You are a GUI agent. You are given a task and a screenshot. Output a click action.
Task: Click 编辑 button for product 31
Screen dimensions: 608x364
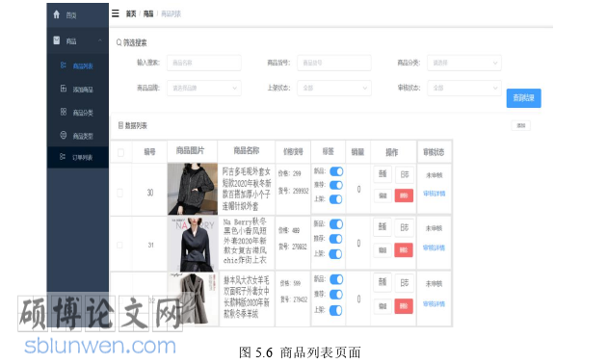click(383, 250)
